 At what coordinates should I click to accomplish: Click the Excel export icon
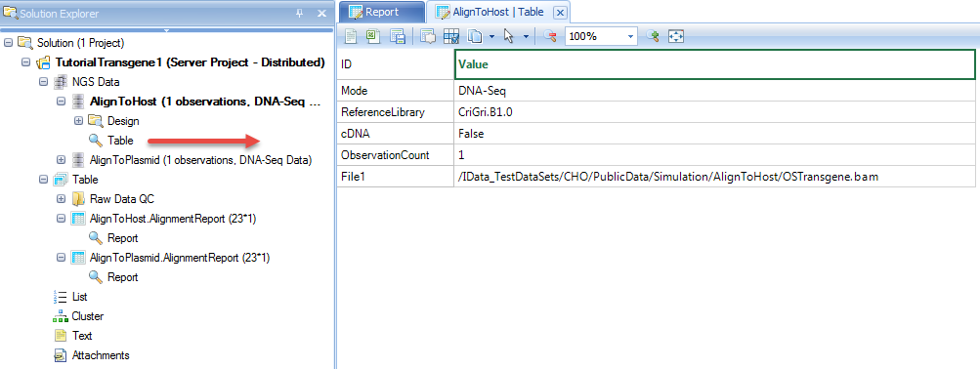tap(373, 36)
